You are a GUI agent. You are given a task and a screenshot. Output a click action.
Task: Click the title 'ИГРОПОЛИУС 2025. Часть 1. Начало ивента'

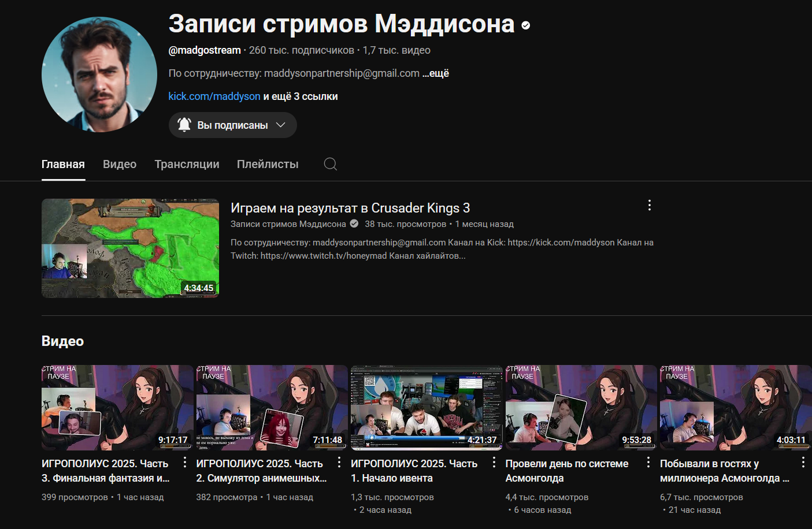[414, 471]
